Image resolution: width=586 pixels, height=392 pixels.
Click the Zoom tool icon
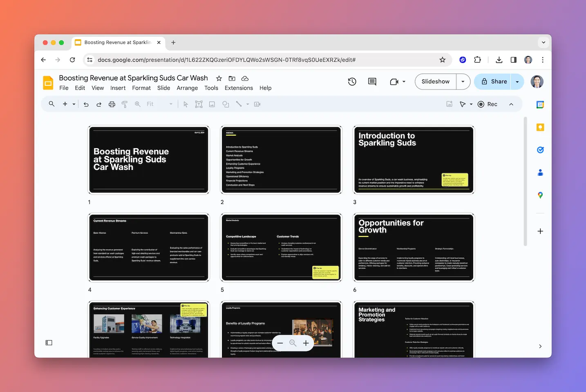click(138, 104)
